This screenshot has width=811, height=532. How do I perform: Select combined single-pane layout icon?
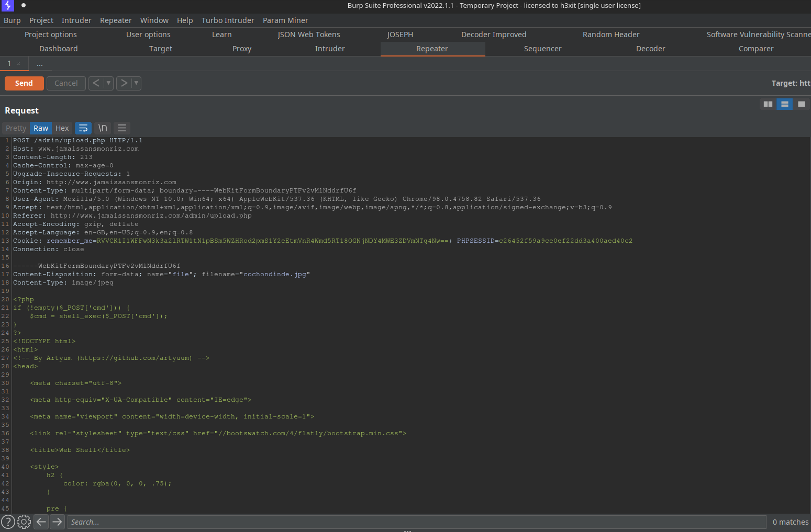coord(801,104)
